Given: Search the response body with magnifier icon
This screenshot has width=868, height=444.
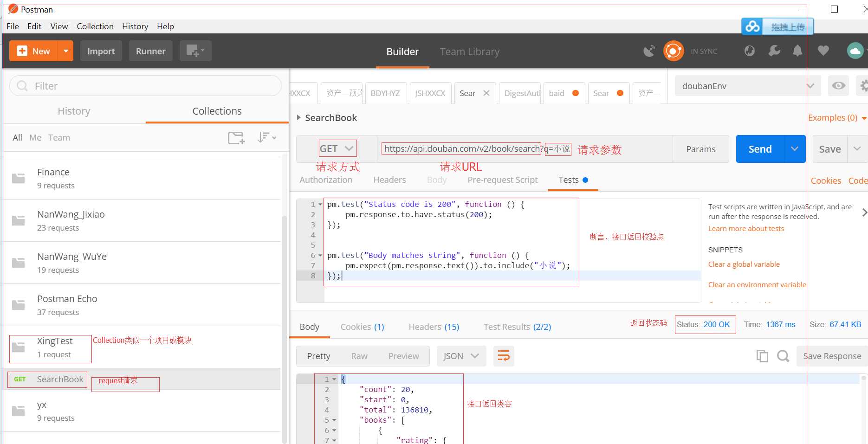Looking at the screenshot, I should [x=783, y=356].
